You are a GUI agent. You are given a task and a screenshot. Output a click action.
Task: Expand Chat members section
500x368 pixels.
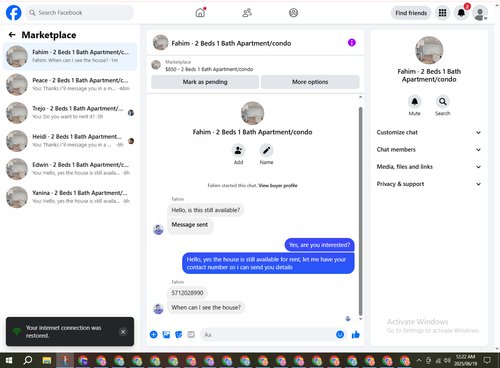(429, 150)
